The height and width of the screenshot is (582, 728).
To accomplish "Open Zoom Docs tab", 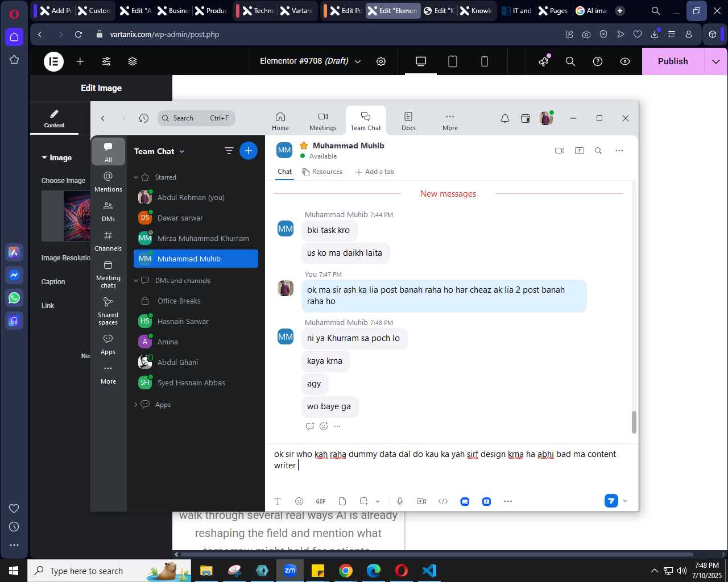I will 408,121.
